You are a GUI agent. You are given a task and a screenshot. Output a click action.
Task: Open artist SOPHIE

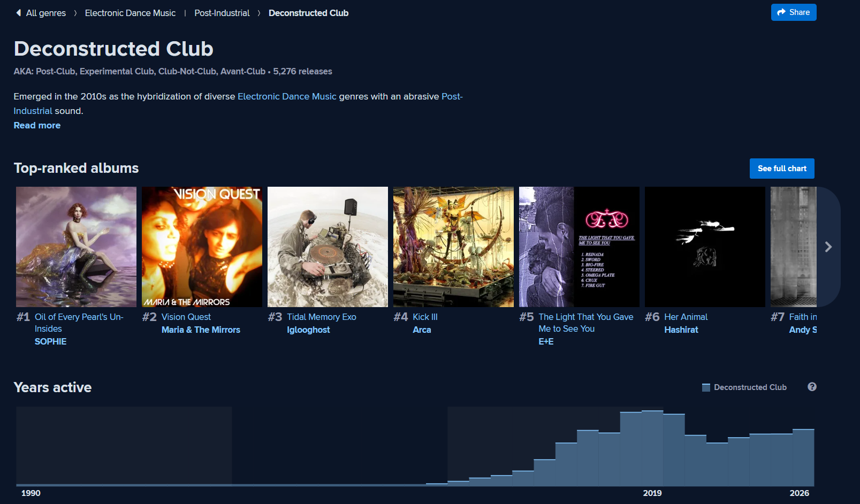coord(51,341)
